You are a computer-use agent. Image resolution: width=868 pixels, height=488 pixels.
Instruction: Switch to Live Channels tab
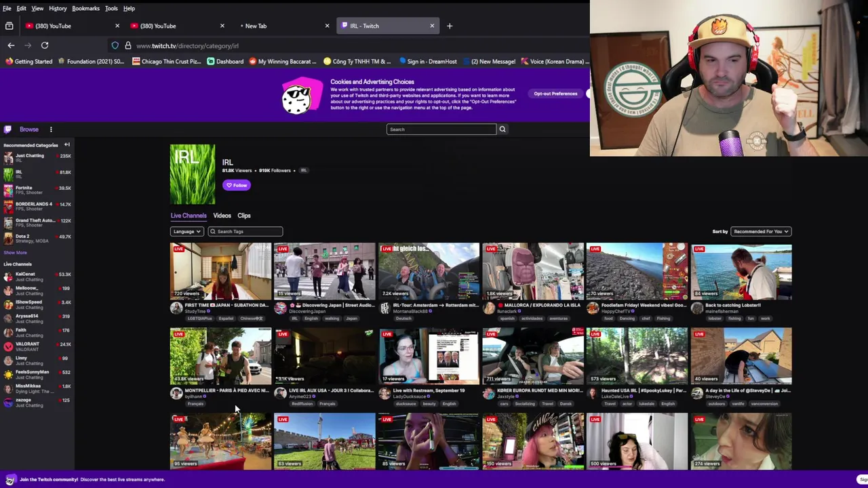(x=189, y=216)
